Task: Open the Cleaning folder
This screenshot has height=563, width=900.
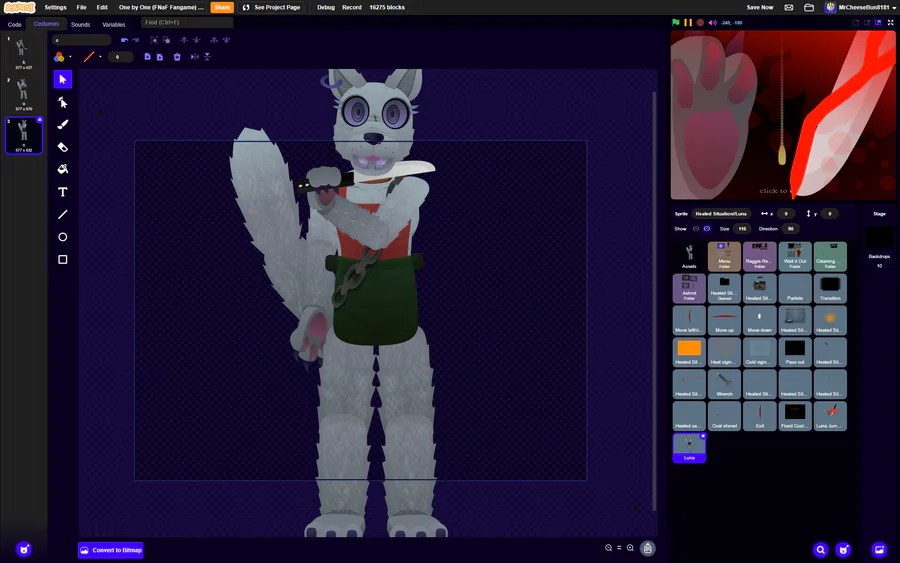Action: (830, 256)
